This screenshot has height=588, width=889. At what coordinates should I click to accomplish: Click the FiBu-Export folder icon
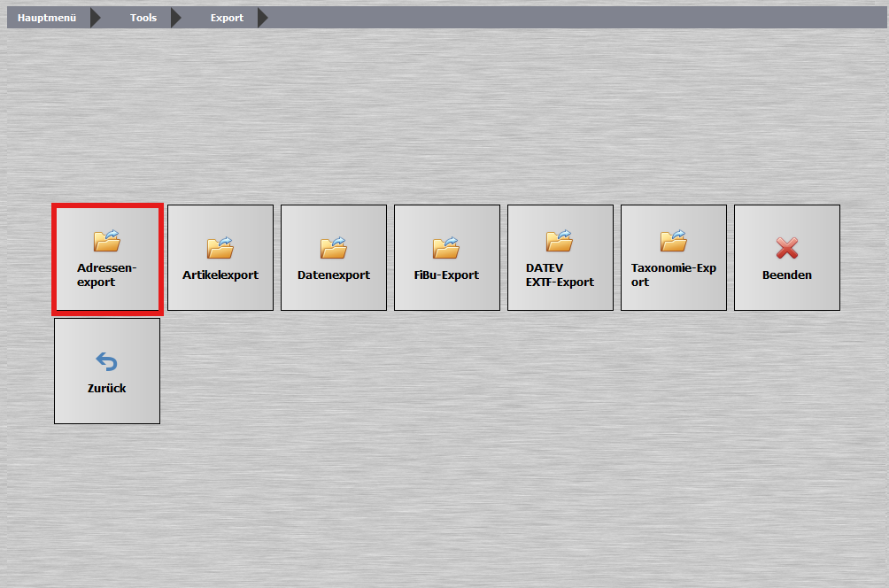click(x=446, y=248)
